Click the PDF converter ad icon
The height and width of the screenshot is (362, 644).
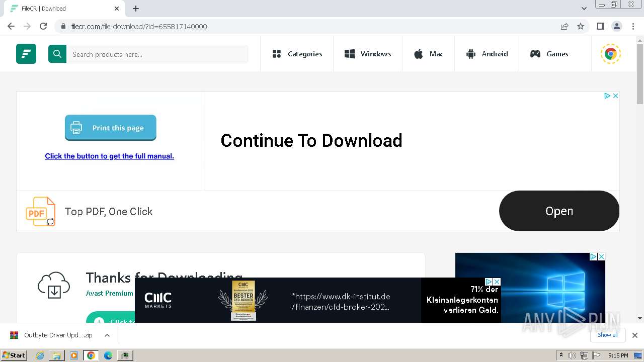[40, 211]
